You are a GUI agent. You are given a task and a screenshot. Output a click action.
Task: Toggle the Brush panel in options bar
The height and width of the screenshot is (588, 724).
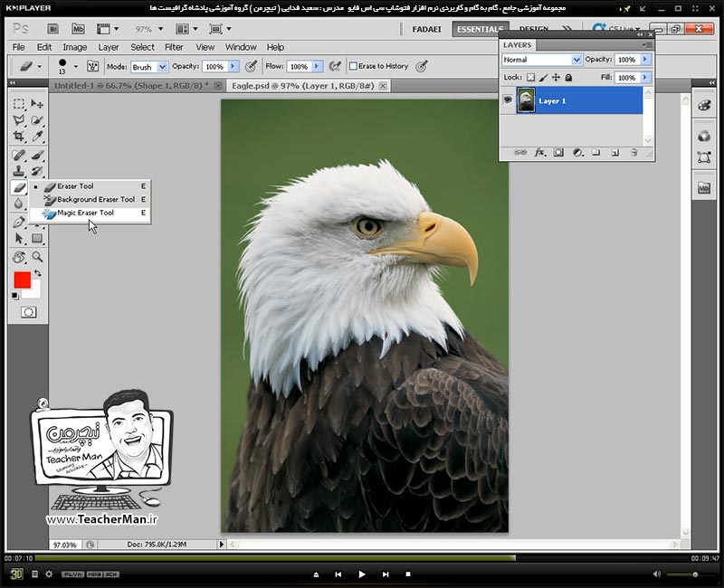(x=93, y=66)
